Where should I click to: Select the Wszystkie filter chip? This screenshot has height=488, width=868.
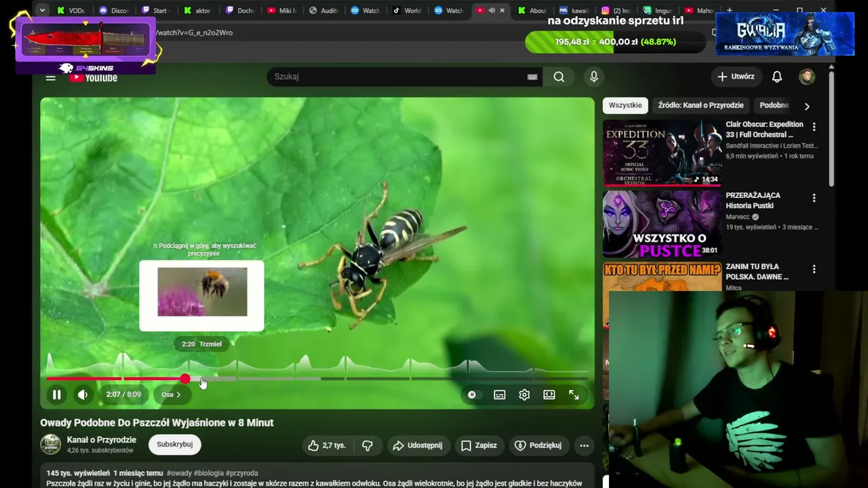(x=625, y=105)
